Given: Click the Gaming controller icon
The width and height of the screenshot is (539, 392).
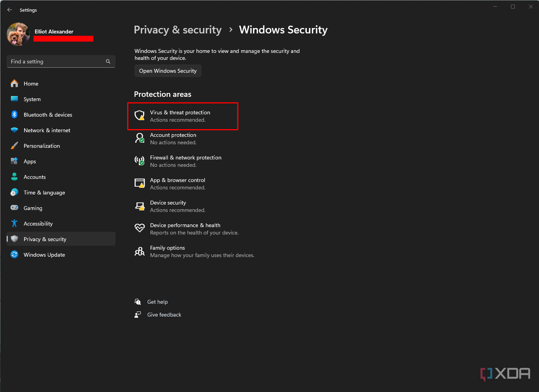Looking at the screenshot, I should click(x=14, y=208).
